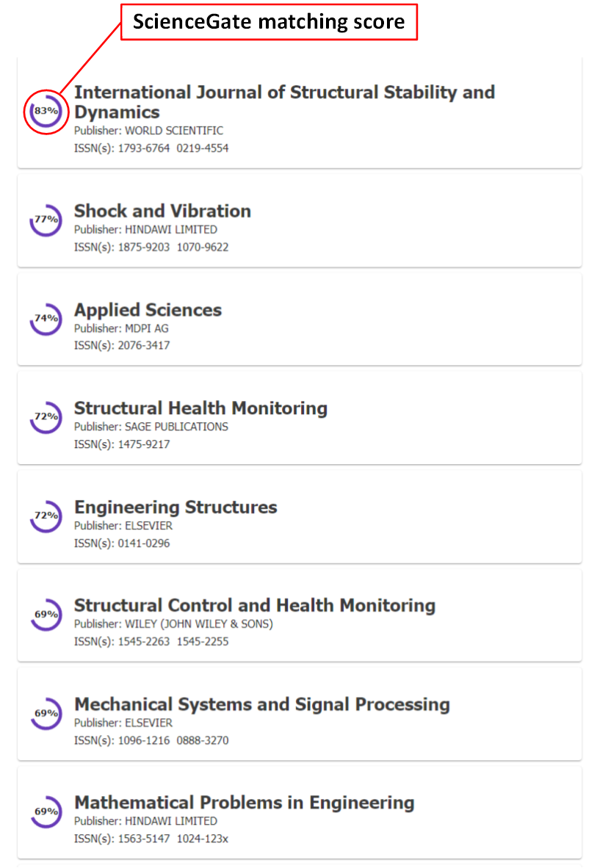This screenshot has width=597, height=868.
Task: Click the 69% ring beside Mechanical Systems and Signal Processing
Action: click(x=46, y=714)
